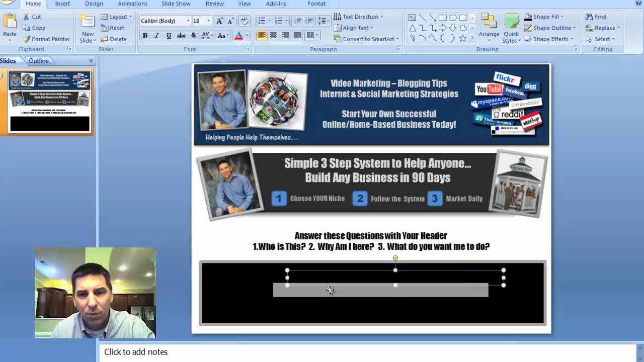Select slide 1 thumbnail in Slides pane
644x362 pixels.
click(49, 102)
